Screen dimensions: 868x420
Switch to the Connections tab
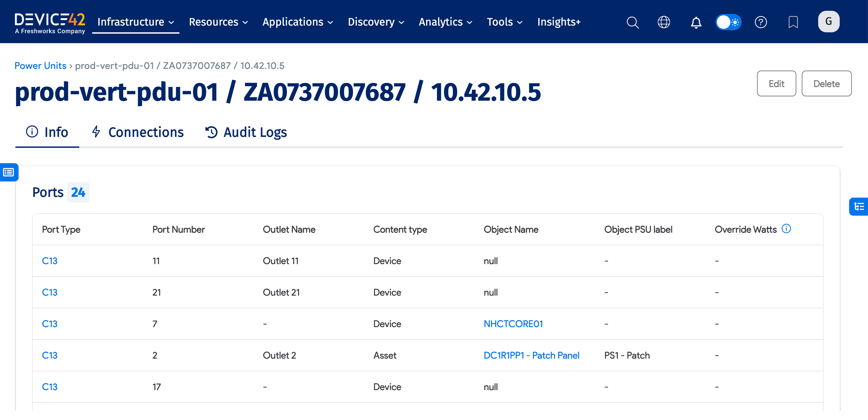point(138,132)
